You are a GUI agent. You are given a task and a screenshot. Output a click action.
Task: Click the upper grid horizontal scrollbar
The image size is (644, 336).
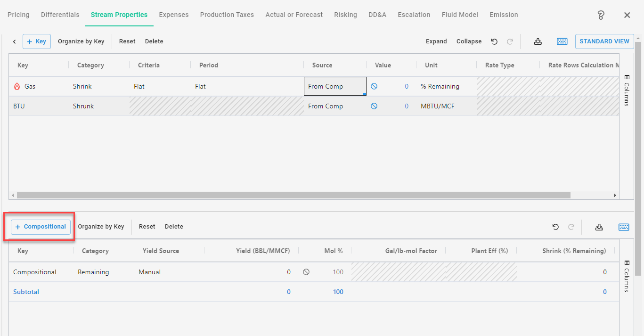pos(292,195)
